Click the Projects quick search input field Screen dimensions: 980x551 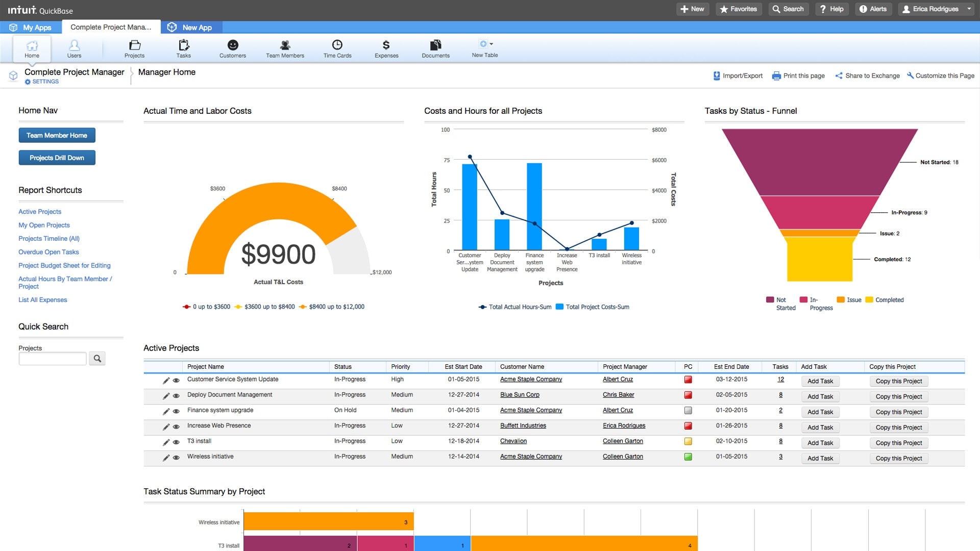(52, 358)
